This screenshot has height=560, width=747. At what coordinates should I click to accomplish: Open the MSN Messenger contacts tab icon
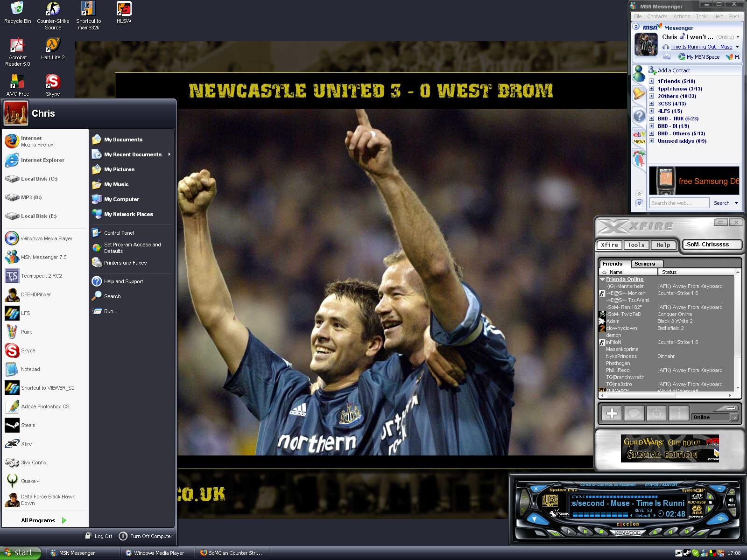click(639, 73)
